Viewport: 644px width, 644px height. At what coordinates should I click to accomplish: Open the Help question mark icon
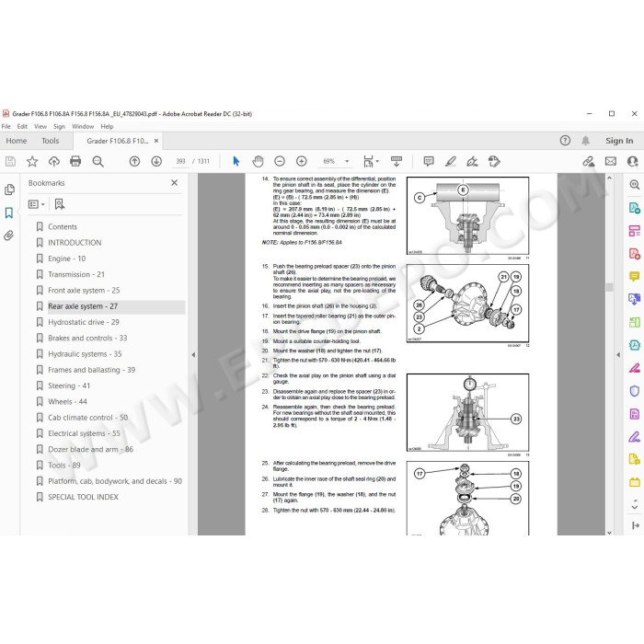(x=565, y=141)
